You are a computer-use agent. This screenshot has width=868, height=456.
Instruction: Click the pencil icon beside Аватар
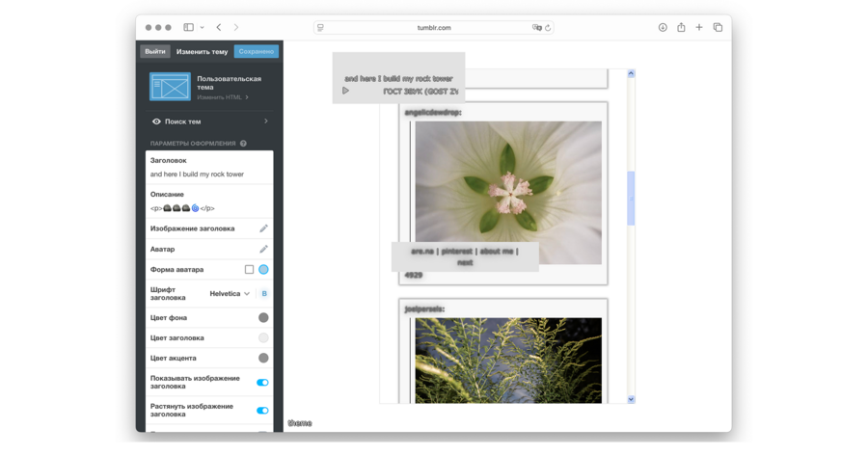[263, 249]
